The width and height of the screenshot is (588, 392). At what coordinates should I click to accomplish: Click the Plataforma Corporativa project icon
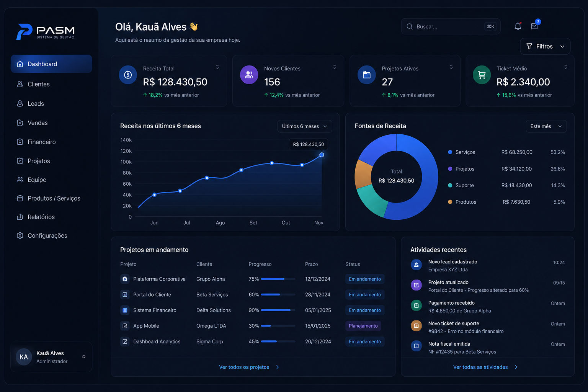coord(125,279)
